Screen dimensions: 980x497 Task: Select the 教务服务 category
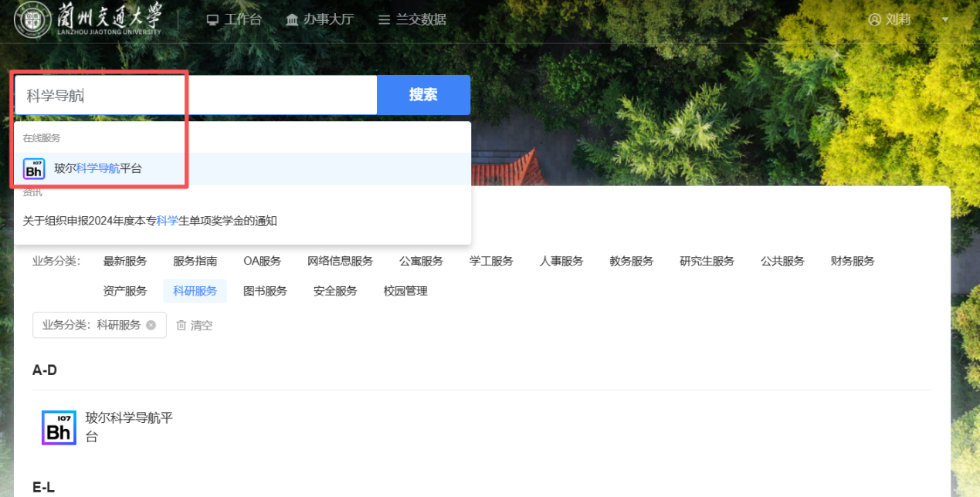coord(631,261)
